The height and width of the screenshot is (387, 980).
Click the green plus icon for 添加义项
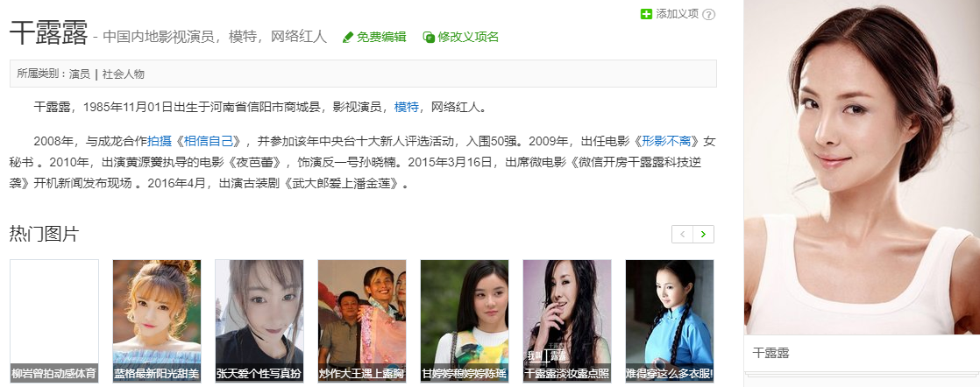[646, 14]
